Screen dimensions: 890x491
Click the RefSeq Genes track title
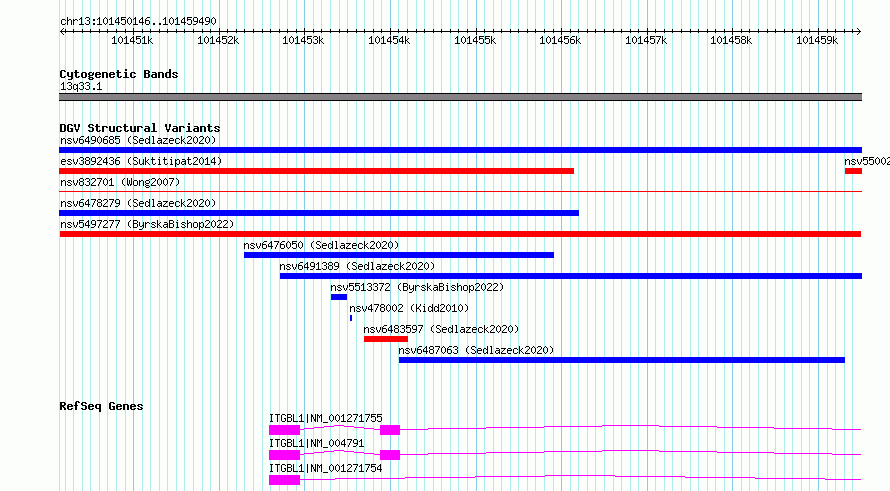pos(101,406)
